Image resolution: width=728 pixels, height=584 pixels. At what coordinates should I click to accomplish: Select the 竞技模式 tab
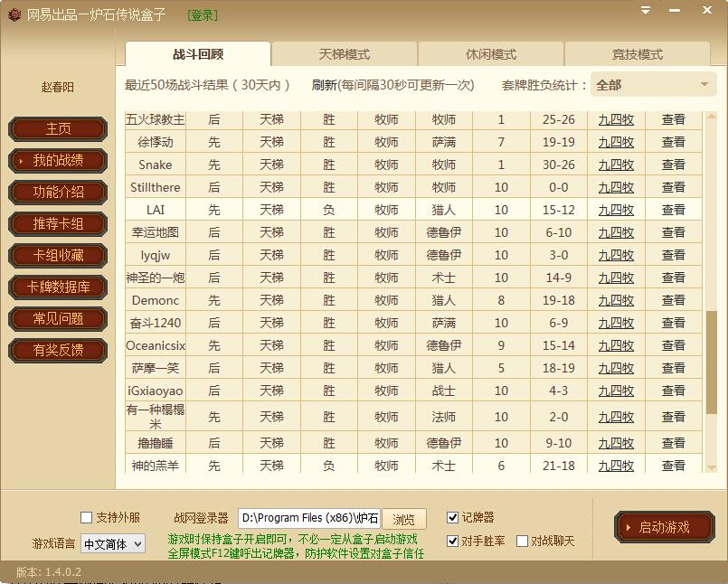637,54
